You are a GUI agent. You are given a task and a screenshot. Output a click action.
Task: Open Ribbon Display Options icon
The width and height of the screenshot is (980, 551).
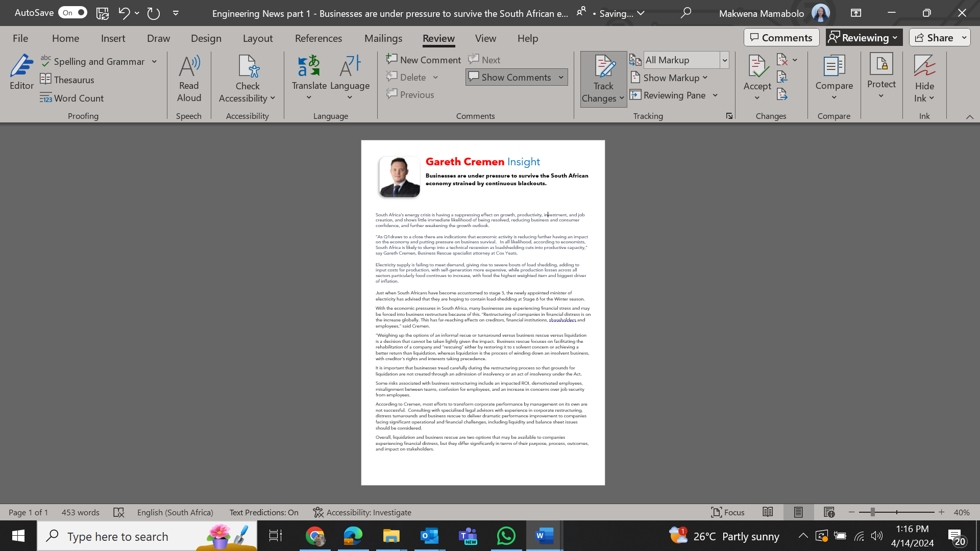pos(856,13)
